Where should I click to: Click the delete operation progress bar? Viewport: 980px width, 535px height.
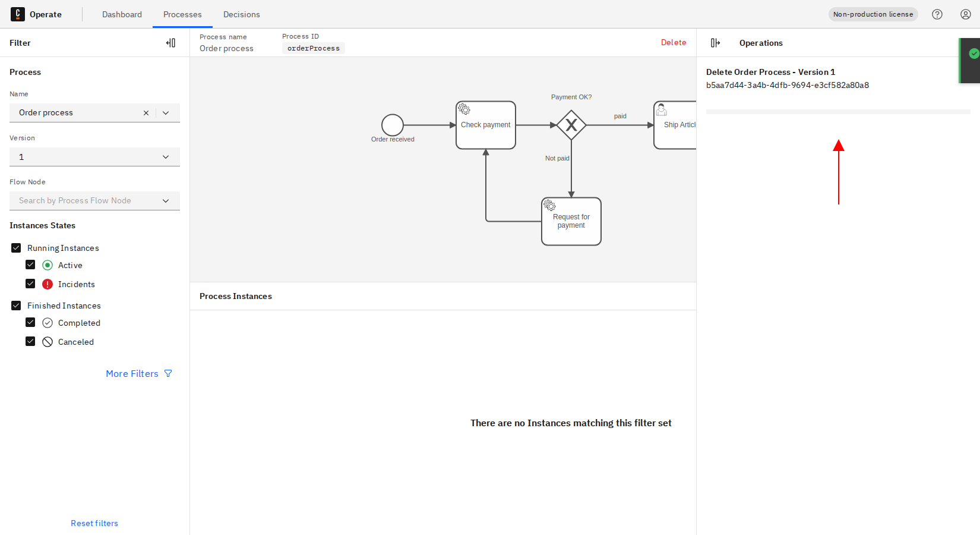click(838, 112)
